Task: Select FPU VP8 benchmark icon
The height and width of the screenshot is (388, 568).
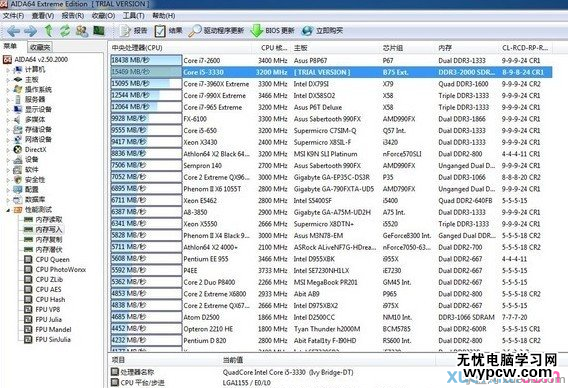Action: (x=28, y=309)
